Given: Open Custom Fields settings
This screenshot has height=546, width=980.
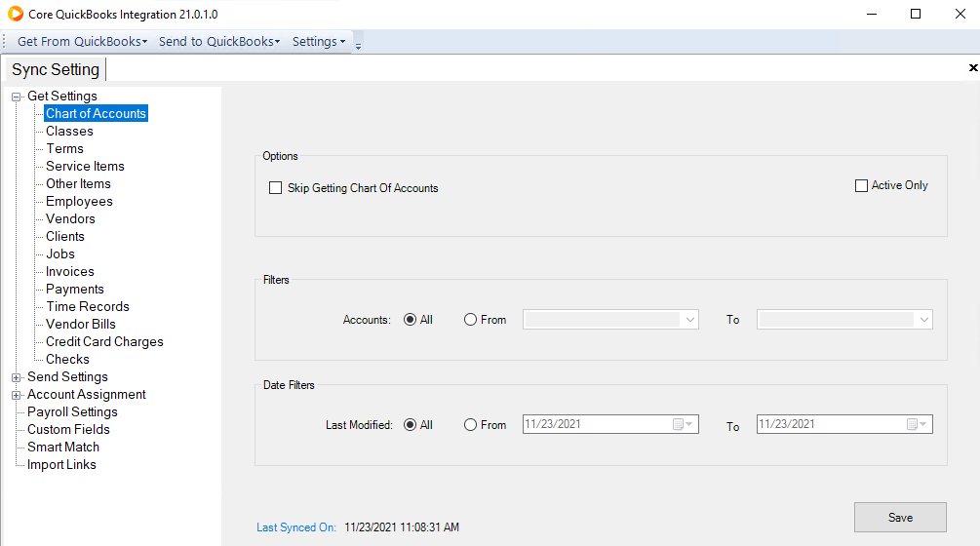Looking at the screenshot, I should click(68, 429).
